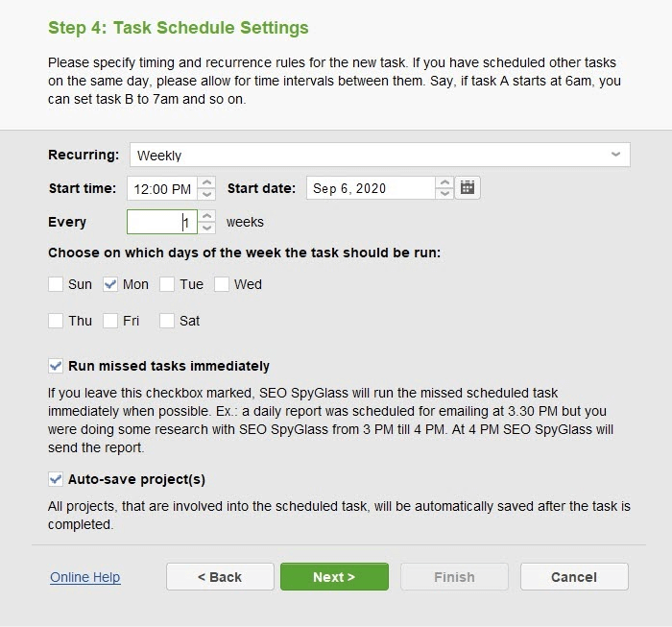Increment the Every weeks spinner
Screen dimensions: 672x627
pos(206,216)
